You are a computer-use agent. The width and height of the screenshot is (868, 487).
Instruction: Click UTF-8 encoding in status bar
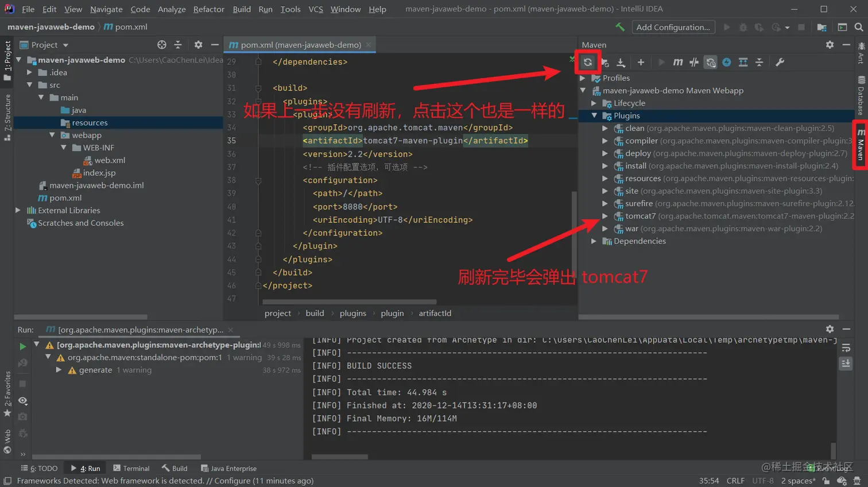763,481
